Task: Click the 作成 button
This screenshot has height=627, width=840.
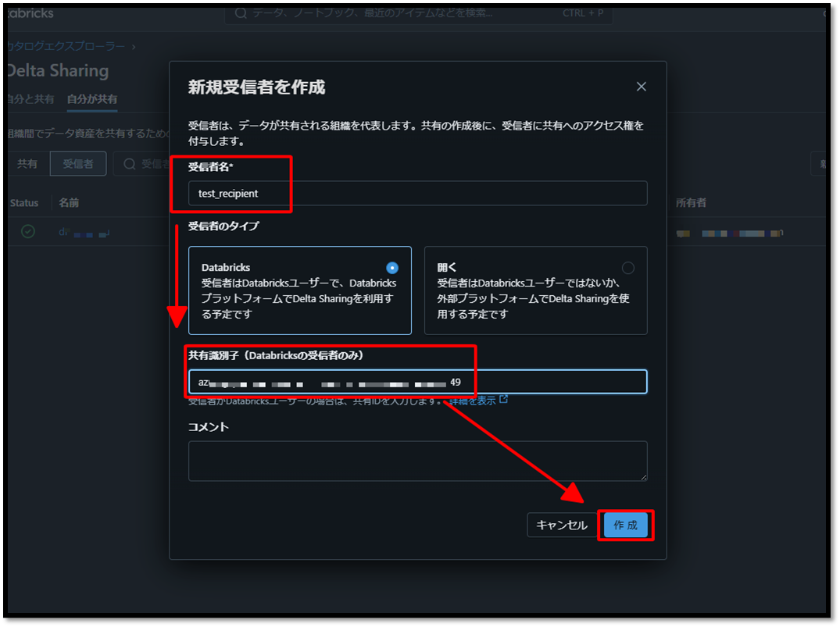Action: (x=626, y=525)
